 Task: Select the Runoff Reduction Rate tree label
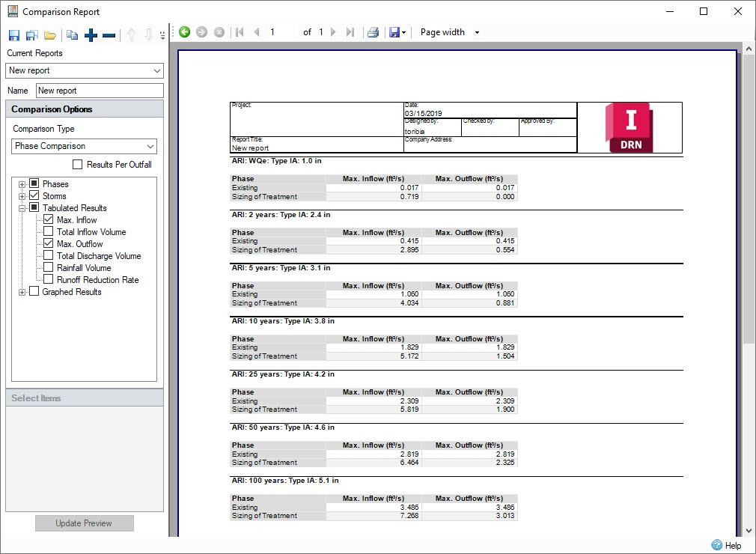[98, 280]
